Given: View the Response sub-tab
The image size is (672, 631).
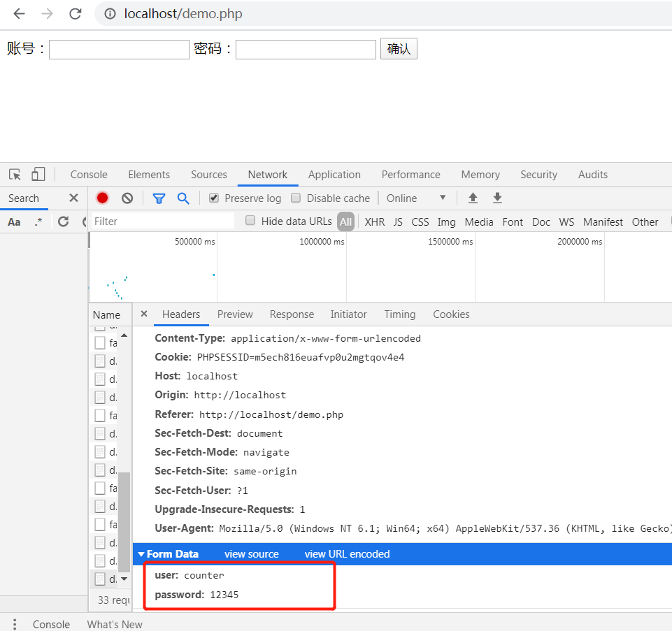Looking at the screenshot, I should tap(292, 314).
